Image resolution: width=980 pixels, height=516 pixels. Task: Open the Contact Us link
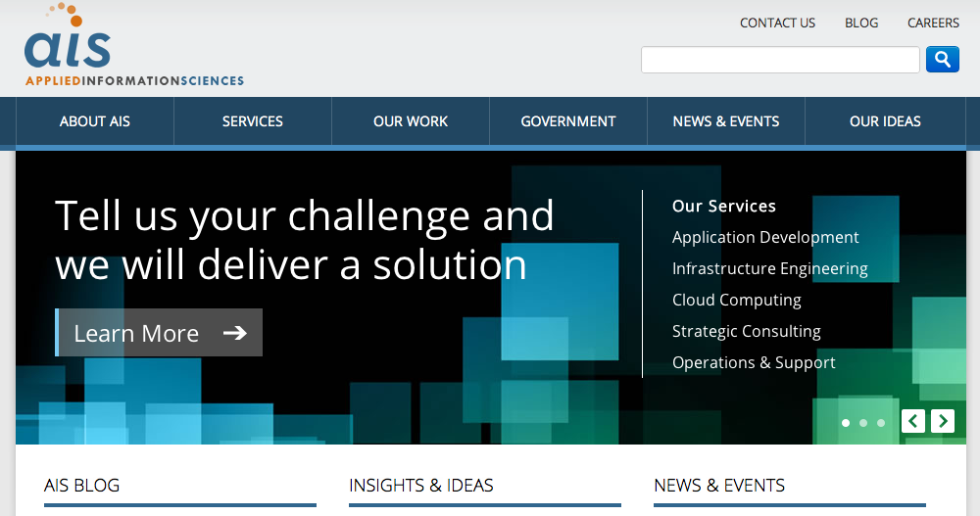click(777, 23)
